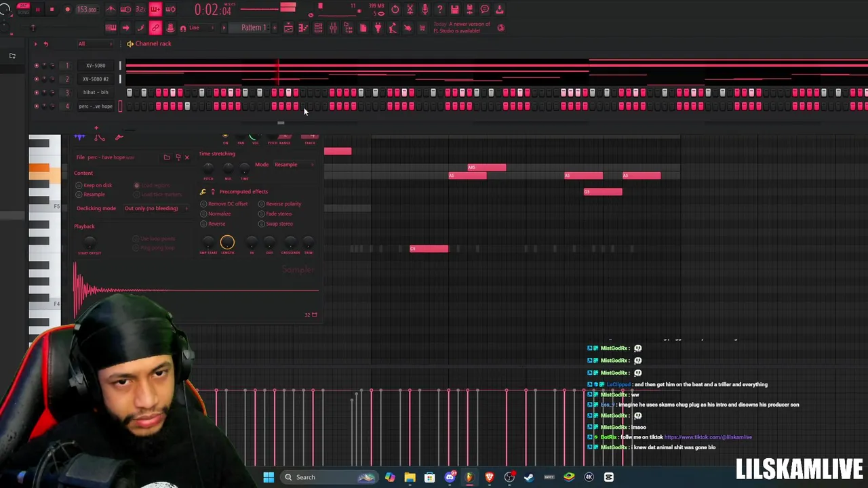Screen dimensions: 868x488
Task: Click the Record button in transport
Action: (x=67, y=9)
